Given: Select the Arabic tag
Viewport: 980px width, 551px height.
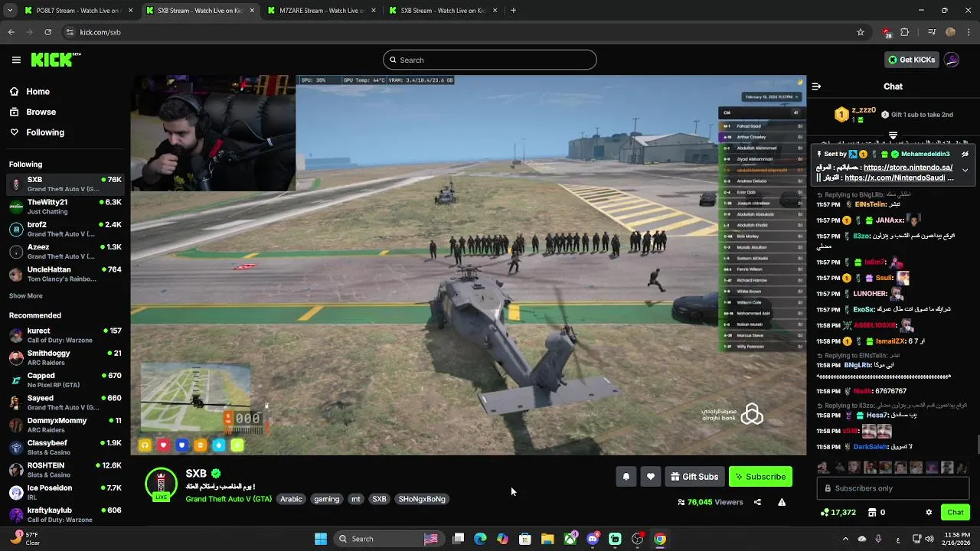Looking at the screenshot, I should coord(291,499).
